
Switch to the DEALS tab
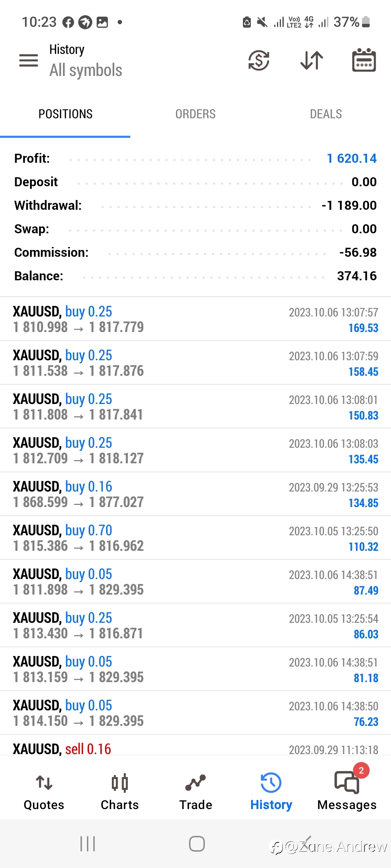tap(326, 114)
